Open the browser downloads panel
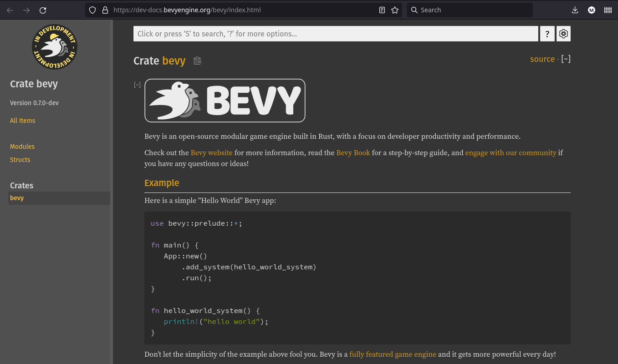The image size is (618, 364). click(575, 10)
